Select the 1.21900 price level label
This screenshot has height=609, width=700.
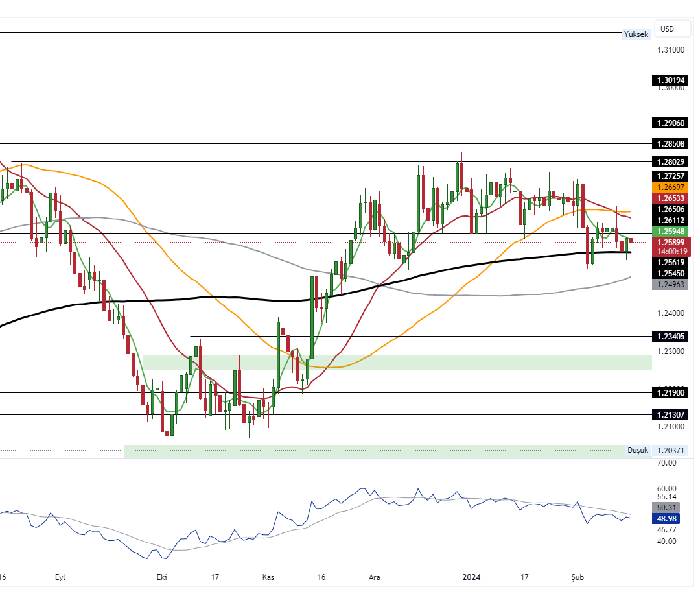pyautogui.click(x=670, y=393)
